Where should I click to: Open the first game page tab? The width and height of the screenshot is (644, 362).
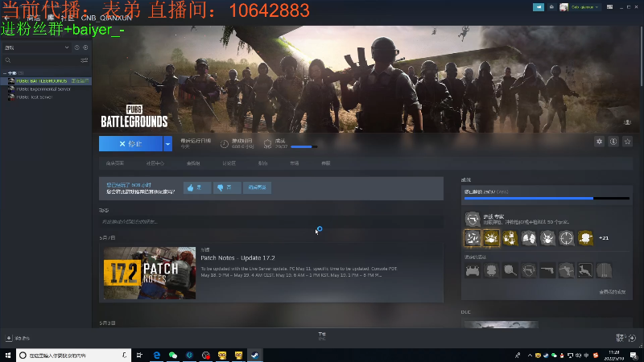pos(114,163)
